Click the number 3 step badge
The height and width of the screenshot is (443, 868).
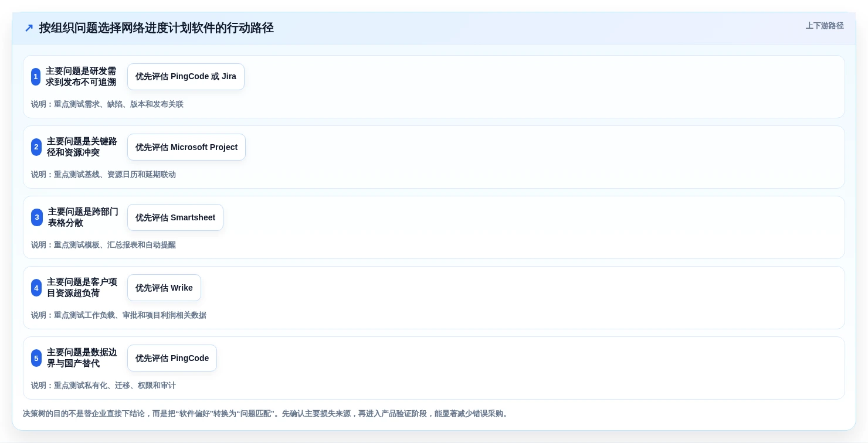click(37, 217)
